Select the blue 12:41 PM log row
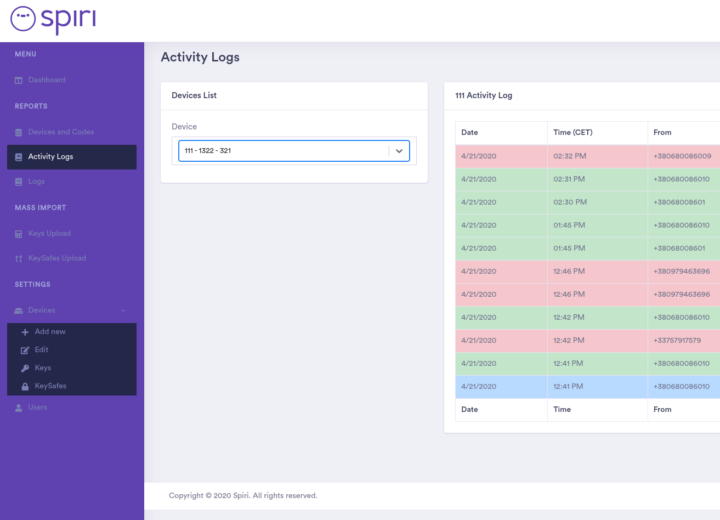720x520 pixels. click(587, 387)
